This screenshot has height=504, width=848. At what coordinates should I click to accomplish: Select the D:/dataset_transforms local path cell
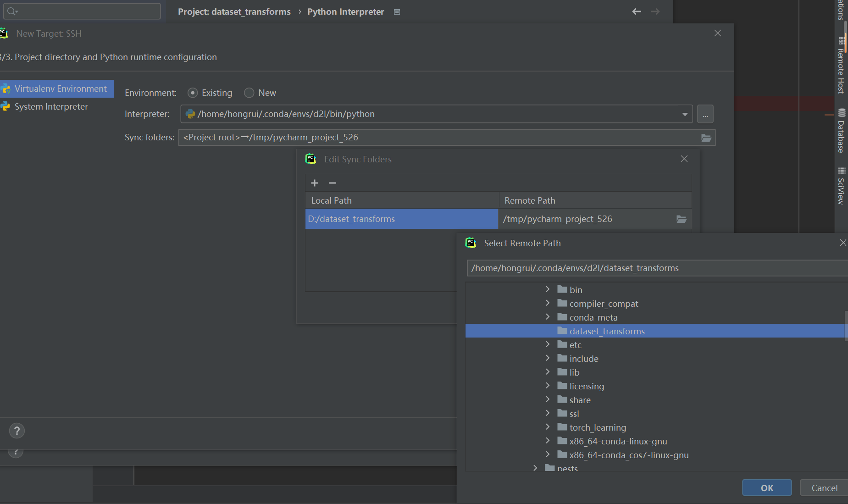tap(402, 219)
